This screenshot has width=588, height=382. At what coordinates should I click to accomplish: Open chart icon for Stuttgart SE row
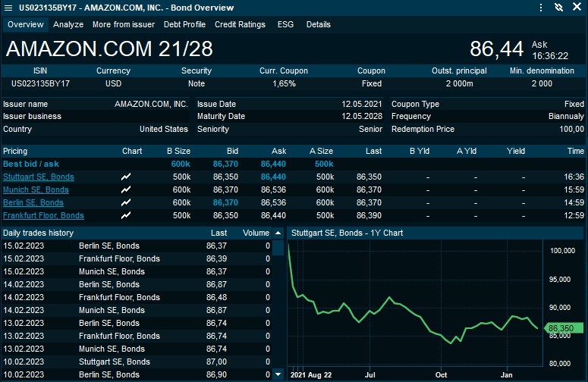click(127, 177)
